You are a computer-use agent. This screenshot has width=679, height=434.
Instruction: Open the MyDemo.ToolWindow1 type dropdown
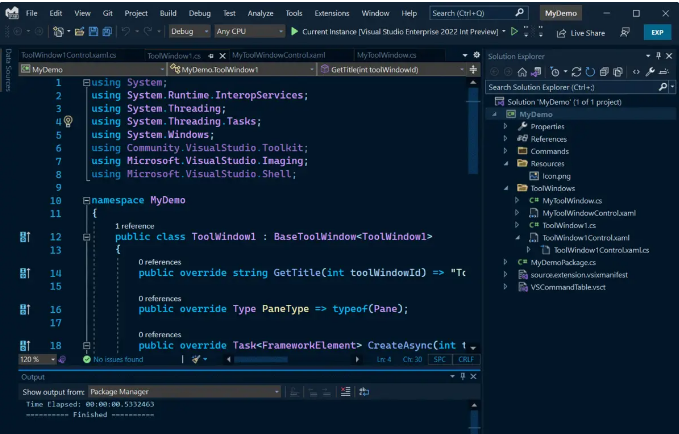[x=242, y=69]
